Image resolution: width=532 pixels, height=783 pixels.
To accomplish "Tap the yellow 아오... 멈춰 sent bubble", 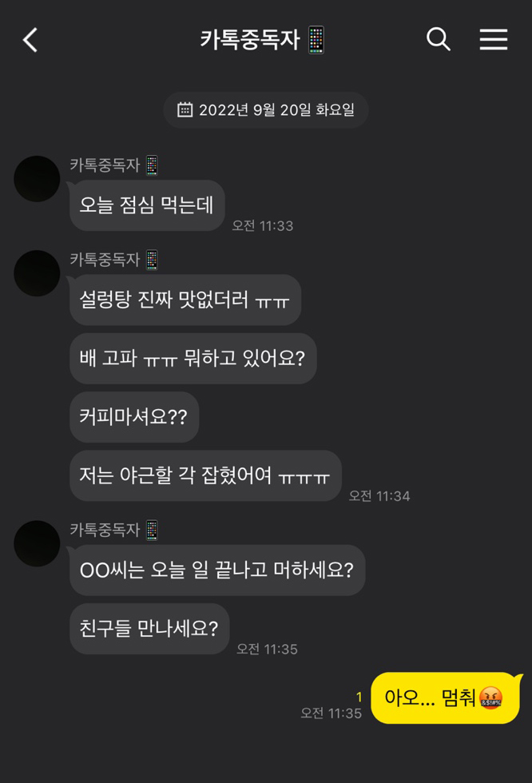I will click(445, 698).
